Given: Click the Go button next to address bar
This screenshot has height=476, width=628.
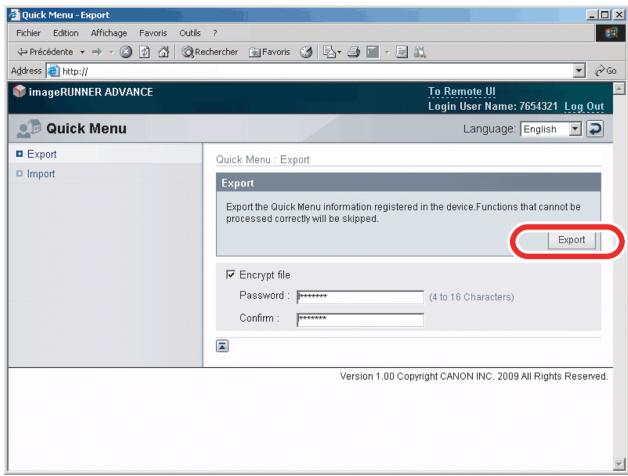Looking at the screenshot, I should (605, 71).
